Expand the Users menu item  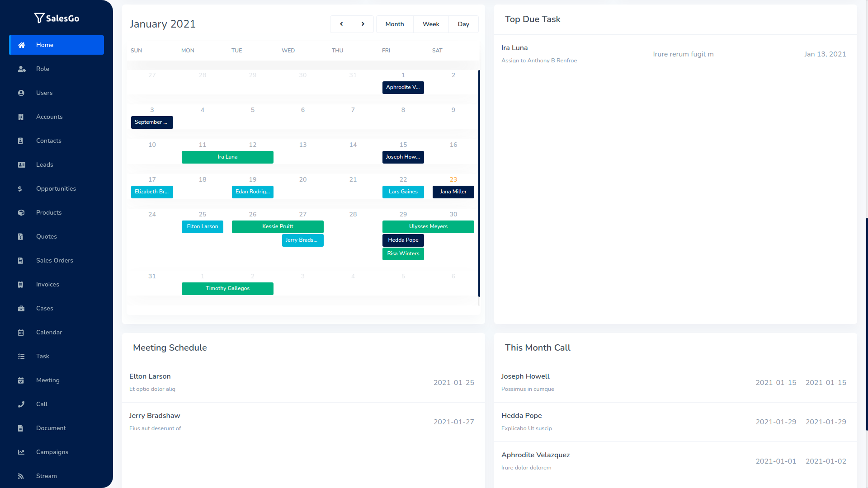[56, 92]
